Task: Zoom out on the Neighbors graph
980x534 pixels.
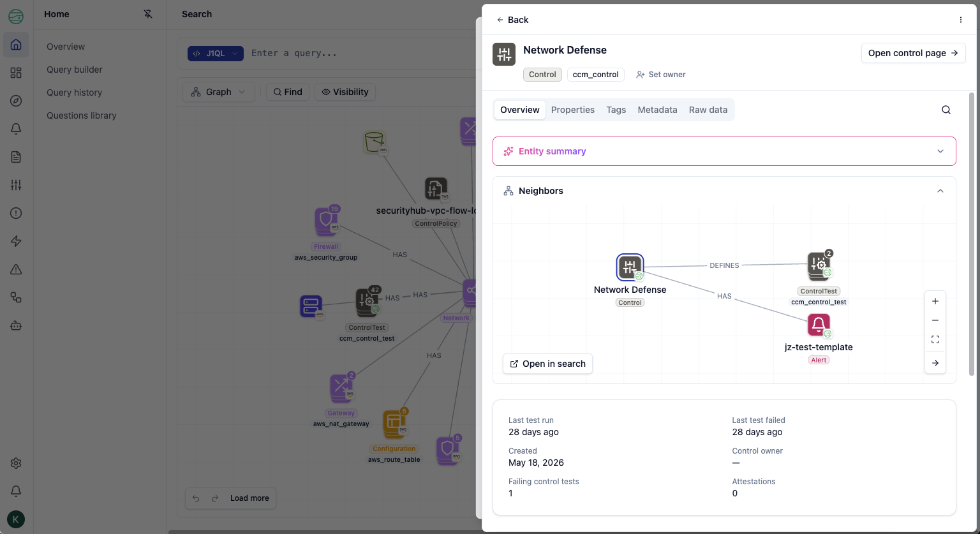Action: point(935,320)
